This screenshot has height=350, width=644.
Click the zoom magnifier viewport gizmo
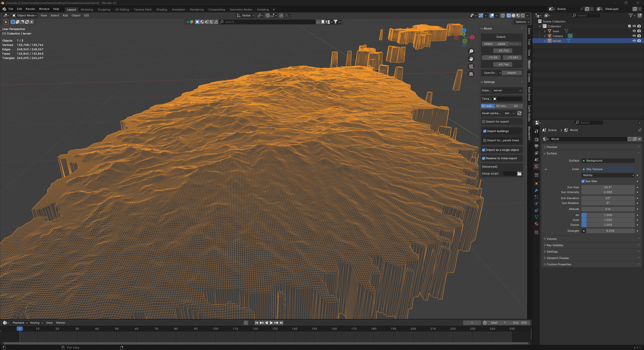coord(471,51)
